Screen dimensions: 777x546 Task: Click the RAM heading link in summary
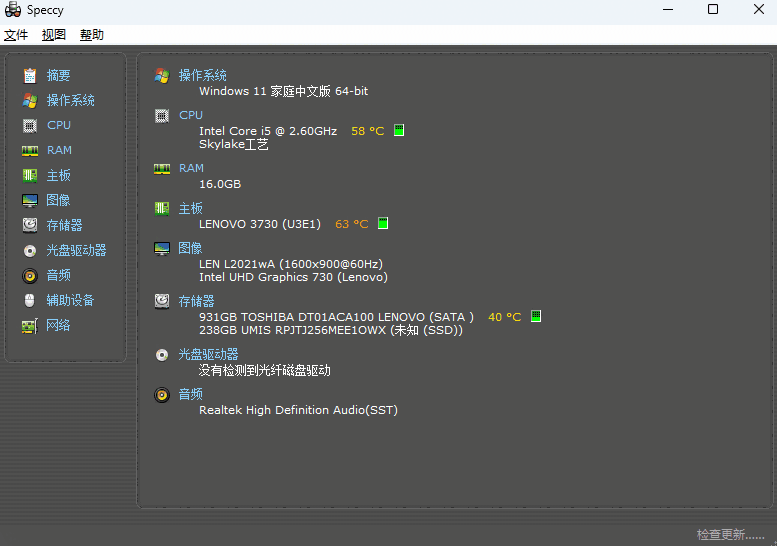191,168
